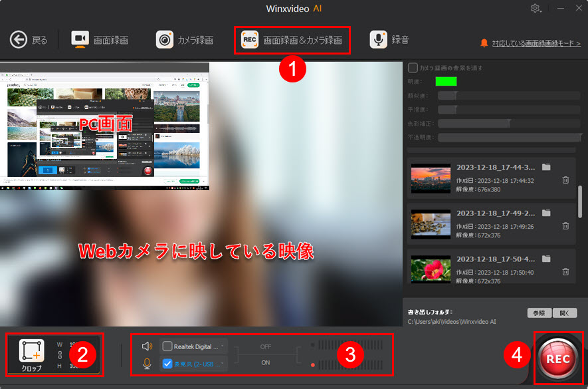Click the OFF system audio status
The height and width of the screenshot is (389, 588).
coord(266,346)
